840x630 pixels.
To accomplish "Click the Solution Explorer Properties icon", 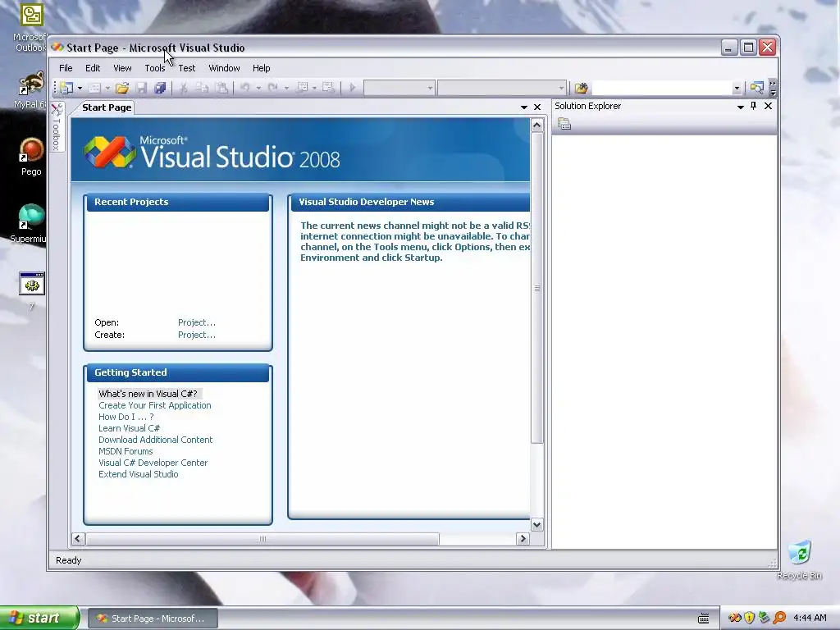I will (564, 125).
